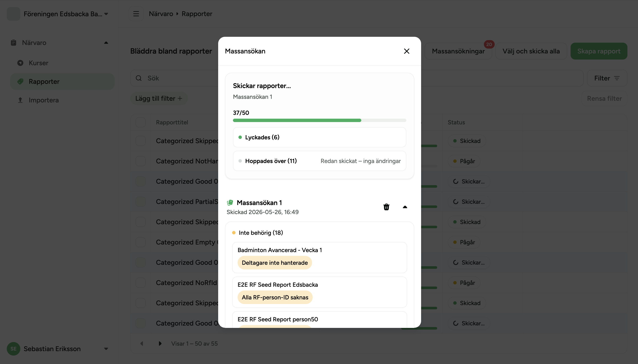Viewport: 638px width, 364px height.
Task: Click the red 20 notification badge
Action: tap(489, 44)
